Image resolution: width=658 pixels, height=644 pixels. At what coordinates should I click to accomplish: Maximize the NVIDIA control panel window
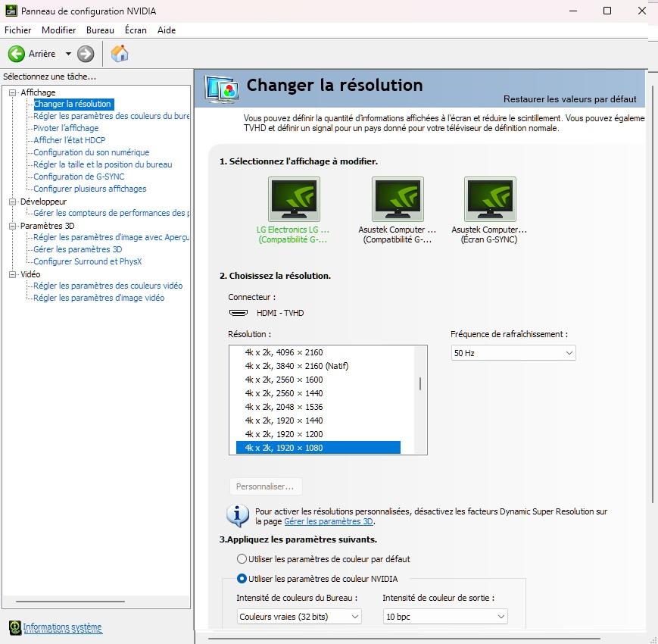(x=607, y=11)
